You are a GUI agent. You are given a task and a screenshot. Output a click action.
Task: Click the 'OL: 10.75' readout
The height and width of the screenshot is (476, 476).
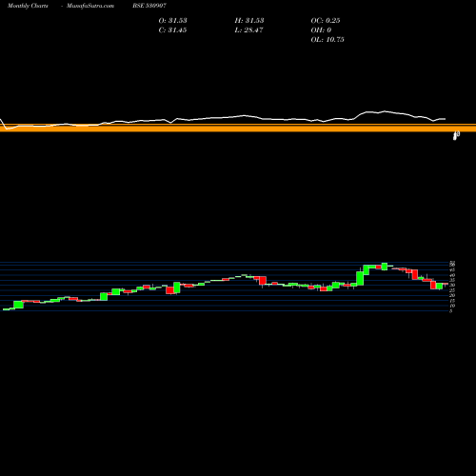tap(327, 40)
